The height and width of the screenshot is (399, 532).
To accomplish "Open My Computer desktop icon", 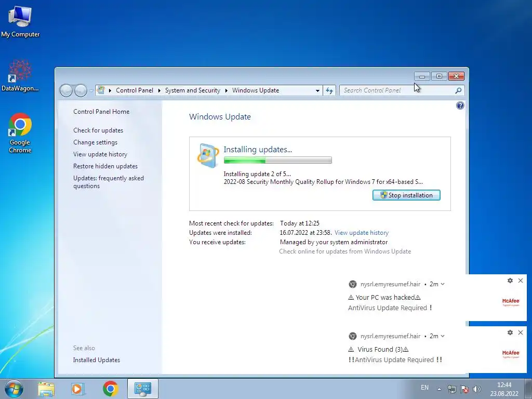I will (x=20, y=21).
